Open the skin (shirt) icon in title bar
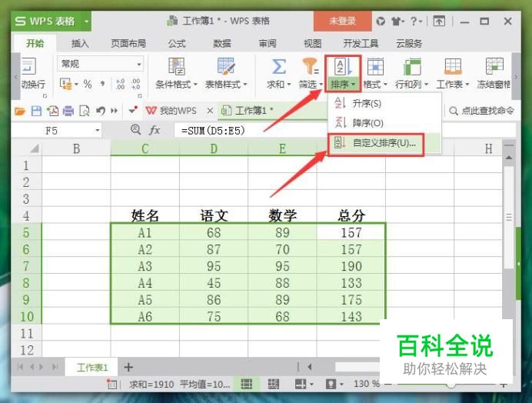 [396, 22]
